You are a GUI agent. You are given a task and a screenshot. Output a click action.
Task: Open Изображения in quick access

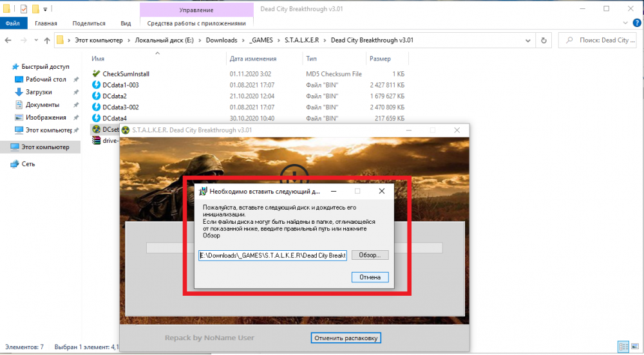pos(46,117)
